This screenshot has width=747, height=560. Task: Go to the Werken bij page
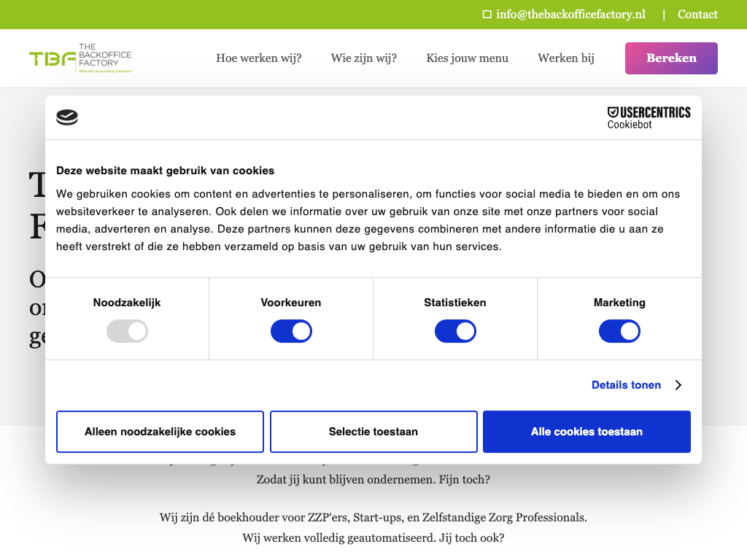point(565,58)
